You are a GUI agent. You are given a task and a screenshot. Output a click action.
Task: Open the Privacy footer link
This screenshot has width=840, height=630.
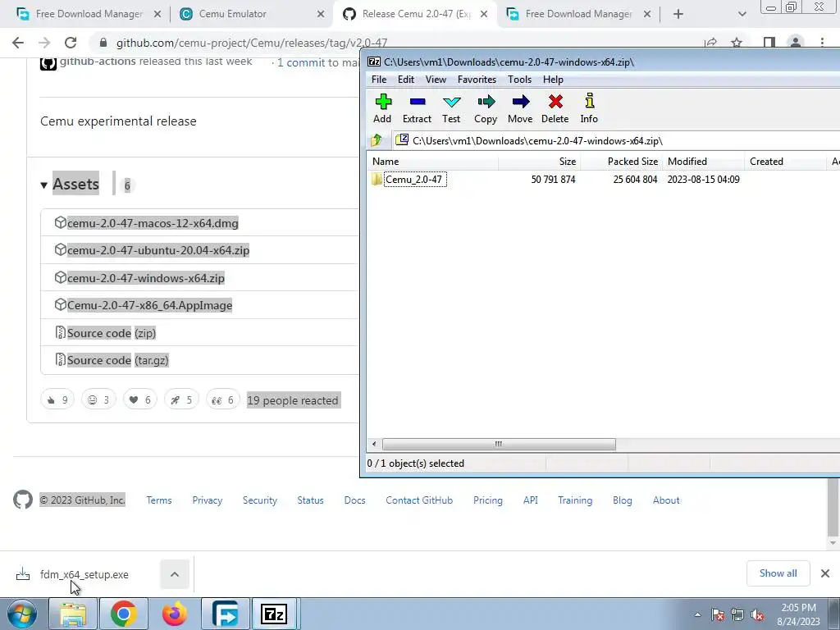point(208,500)
